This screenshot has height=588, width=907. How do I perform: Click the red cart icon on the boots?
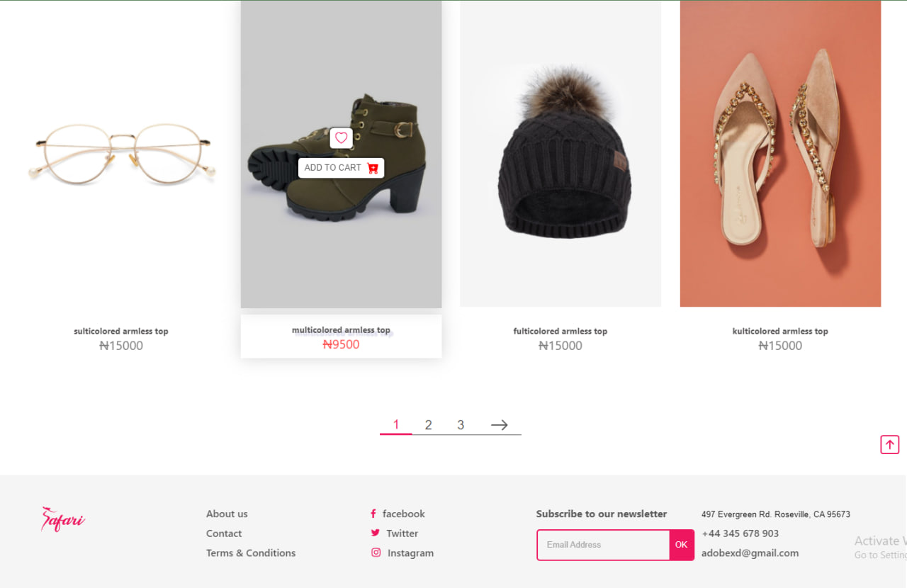tap(373, 168)
